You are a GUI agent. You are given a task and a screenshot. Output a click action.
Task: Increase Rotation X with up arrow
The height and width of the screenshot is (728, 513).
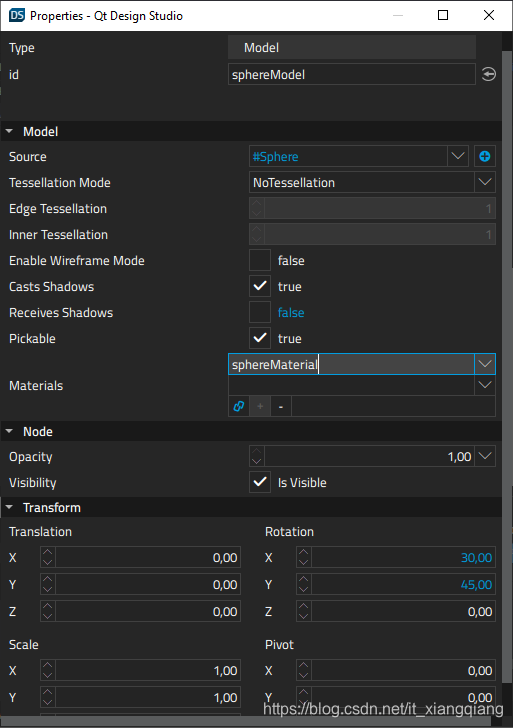tap(304, 552)
